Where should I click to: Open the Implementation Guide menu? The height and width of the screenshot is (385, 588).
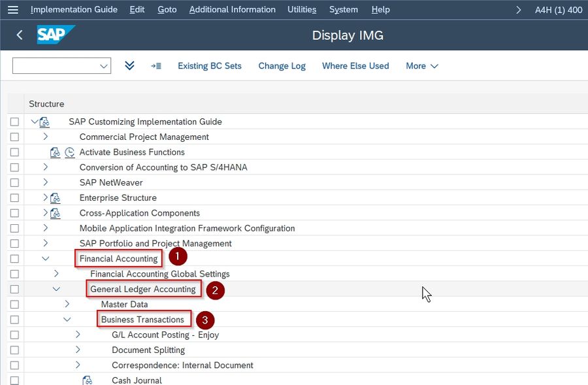click(x=74, y=9)
